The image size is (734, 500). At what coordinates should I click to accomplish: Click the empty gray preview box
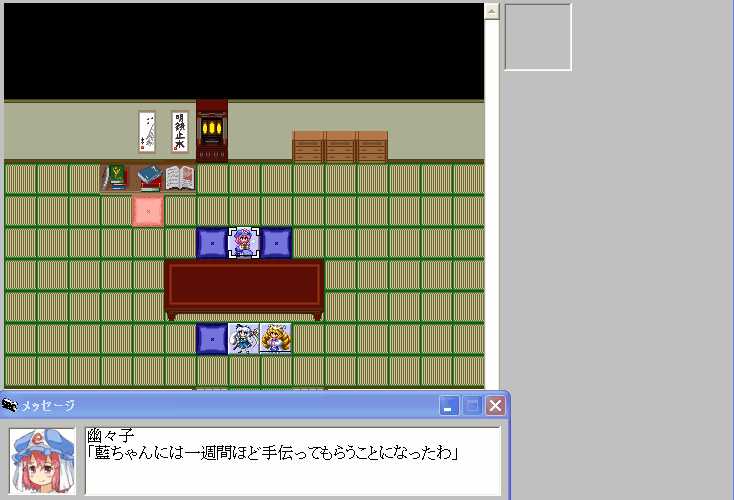pyautogui.click(x=538, y=37)
